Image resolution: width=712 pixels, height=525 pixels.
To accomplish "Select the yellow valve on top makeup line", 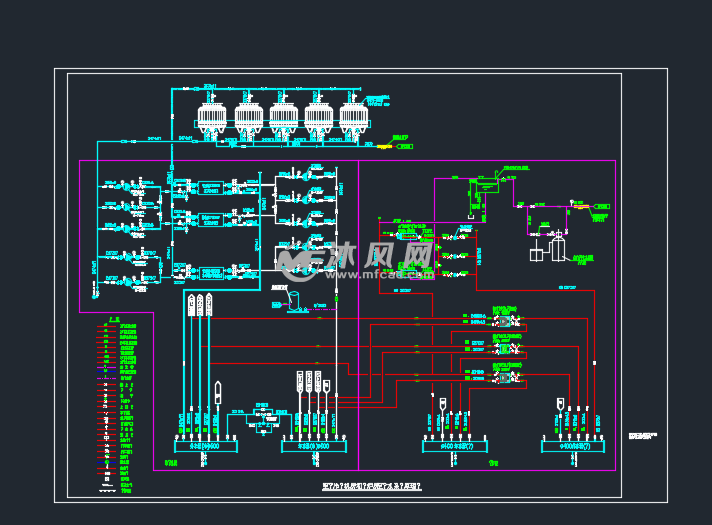I will pos(403,146).
